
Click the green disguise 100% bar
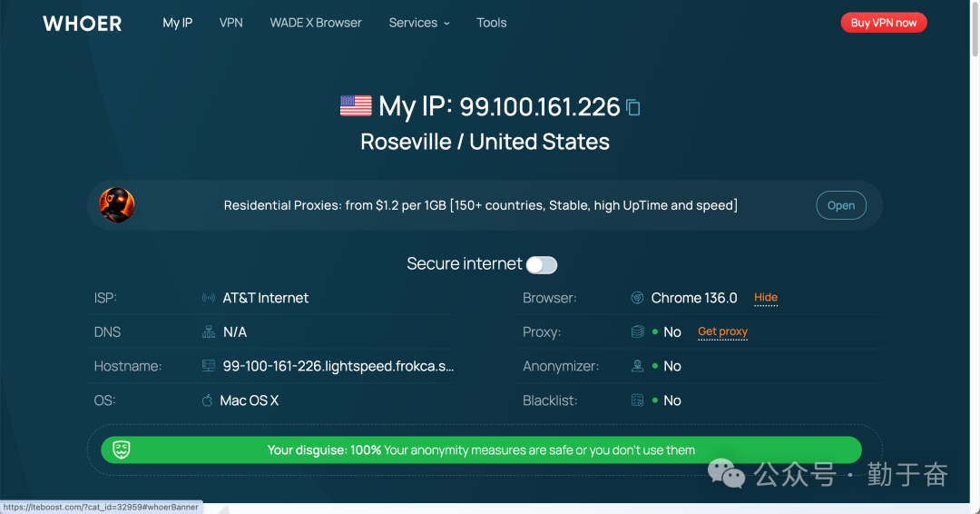click(481, 450)
